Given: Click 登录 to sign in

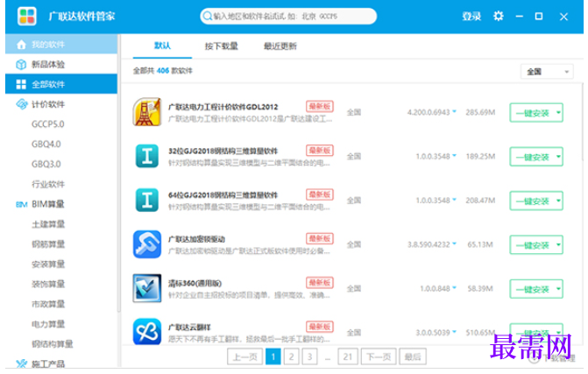Looking at the screenshot, I should point(471,17).
